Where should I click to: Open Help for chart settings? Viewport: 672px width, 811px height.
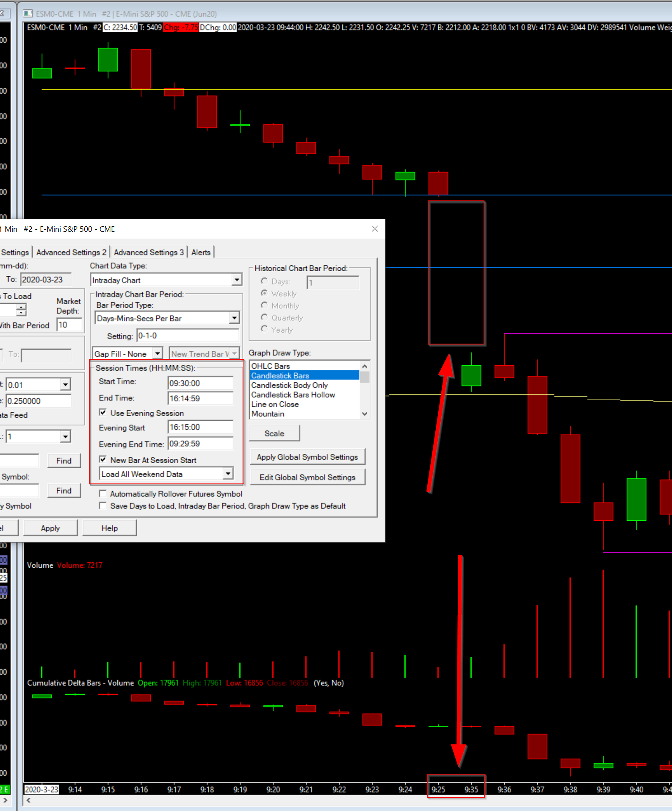coord(110,528)
